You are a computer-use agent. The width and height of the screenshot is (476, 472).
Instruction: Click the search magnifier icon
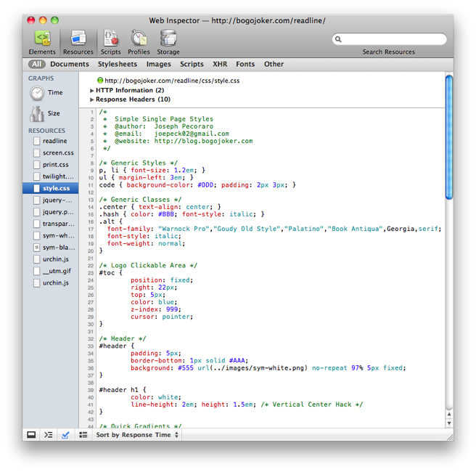[x=338, y=39]
